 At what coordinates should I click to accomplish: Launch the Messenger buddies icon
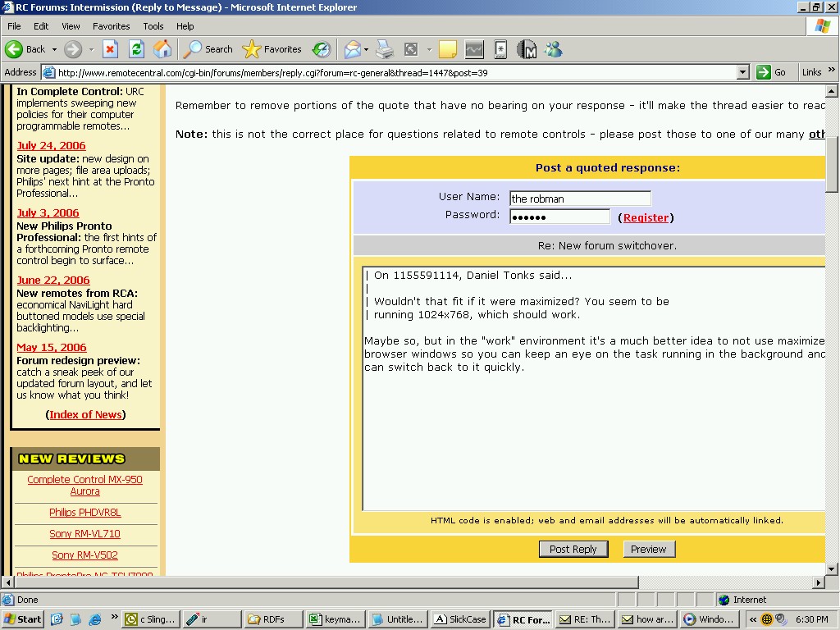(x=554, y=49)
